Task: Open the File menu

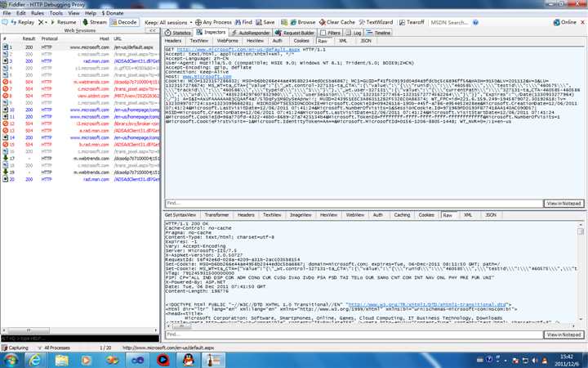Action: pyautogui.click(x=7, y=13)
